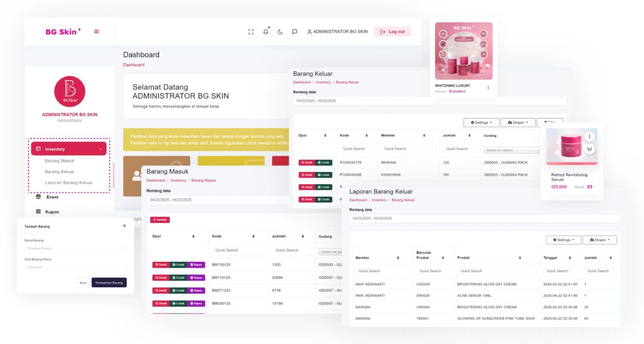Viewport: 644px width, 344px height.
Task: Sort Laporan table by Member column
Action: [x=398, y=258]
